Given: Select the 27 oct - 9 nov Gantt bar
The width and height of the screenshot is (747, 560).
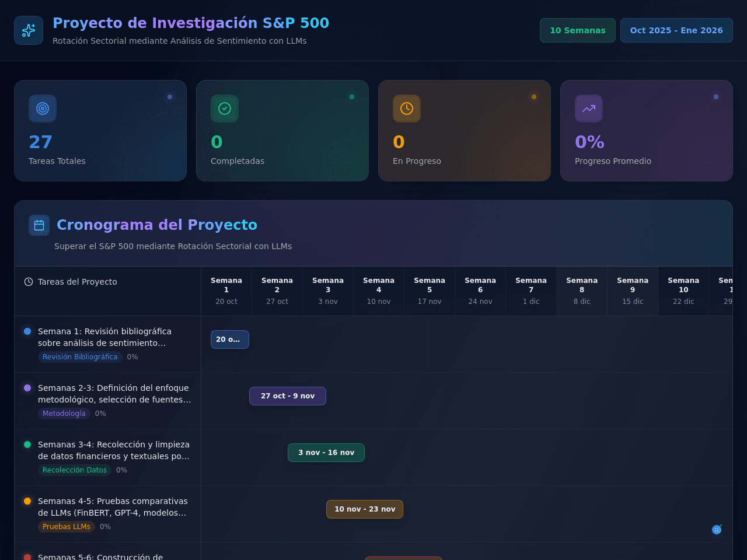Looking at the screenshot, I should 288,396.
